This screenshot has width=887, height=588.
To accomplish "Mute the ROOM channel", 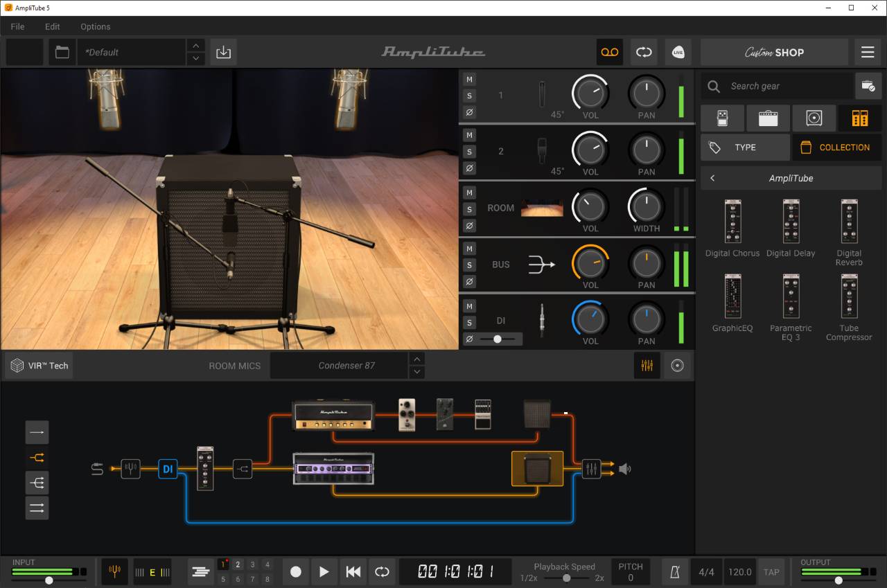I will [x=469, y=193].
